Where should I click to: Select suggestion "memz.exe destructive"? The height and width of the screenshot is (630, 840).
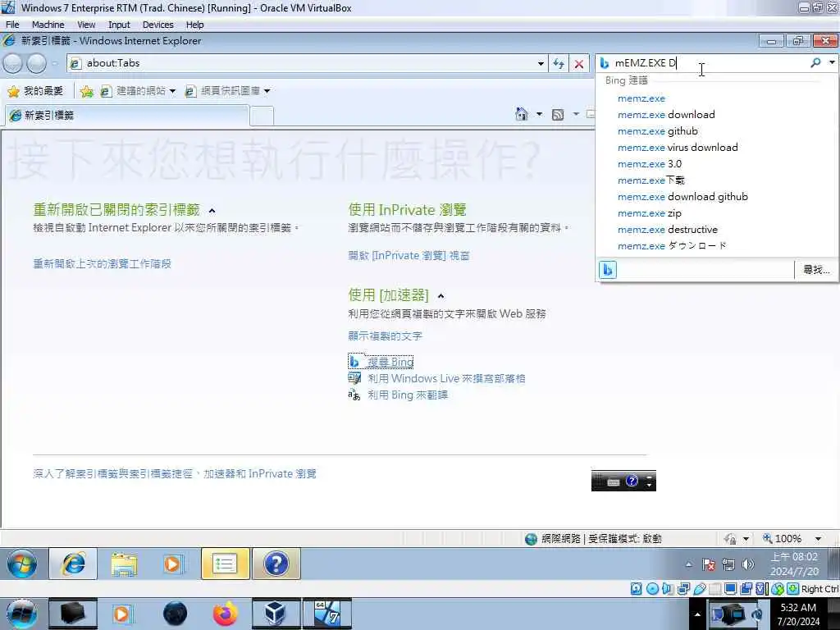[668, 230]
